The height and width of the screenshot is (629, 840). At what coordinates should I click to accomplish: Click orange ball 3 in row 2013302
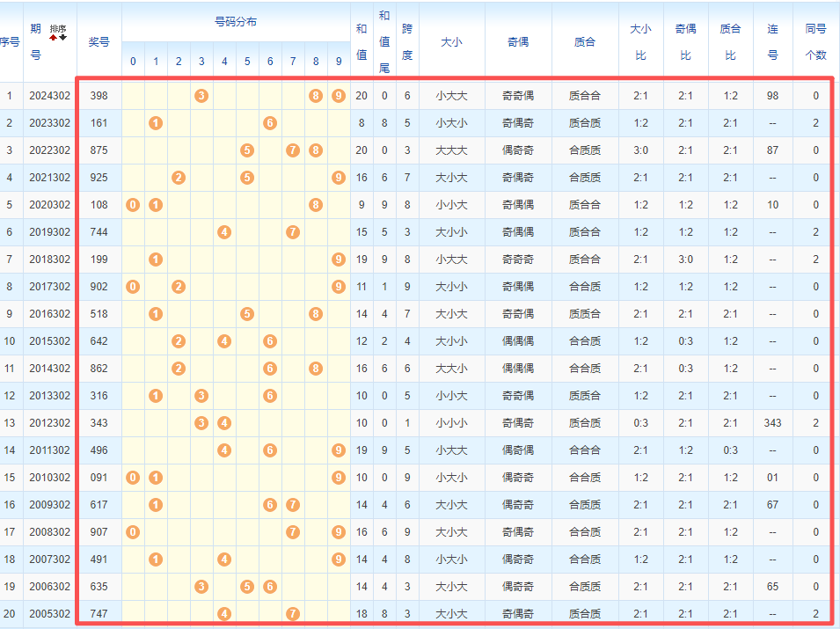201,396
